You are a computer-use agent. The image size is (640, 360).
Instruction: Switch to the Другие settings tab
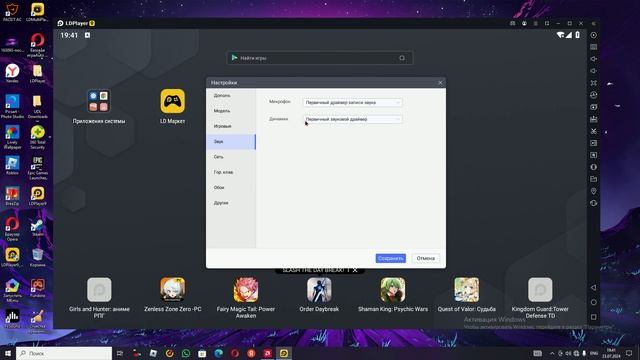[x=231, y=203]
